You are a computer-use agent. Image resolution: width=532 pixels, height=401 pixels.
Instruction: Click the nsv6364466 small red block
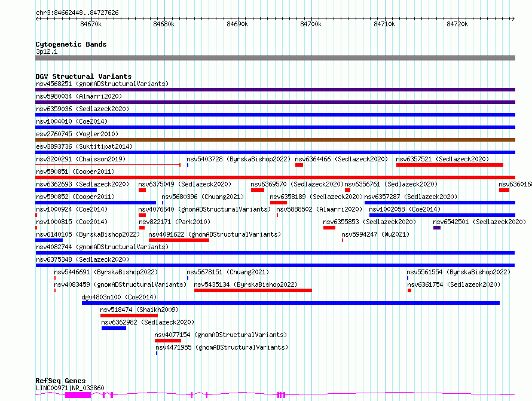tap(299, 165)
